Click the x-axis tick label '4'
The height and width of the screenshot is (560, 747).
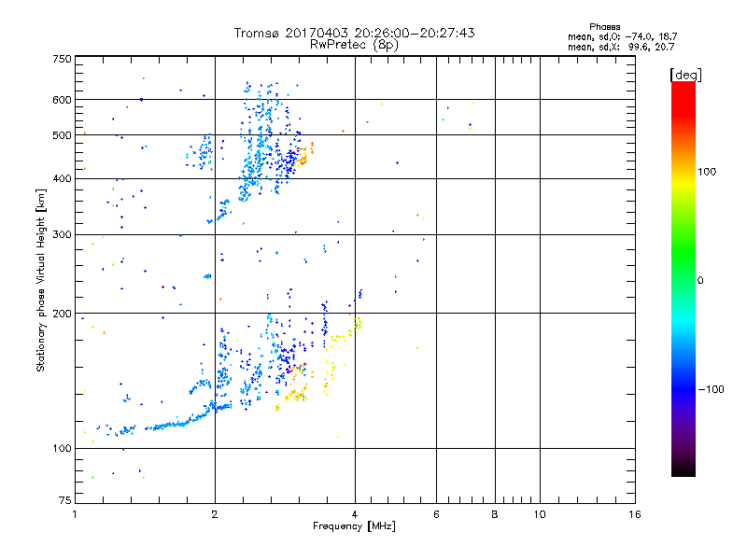point(355,514)
